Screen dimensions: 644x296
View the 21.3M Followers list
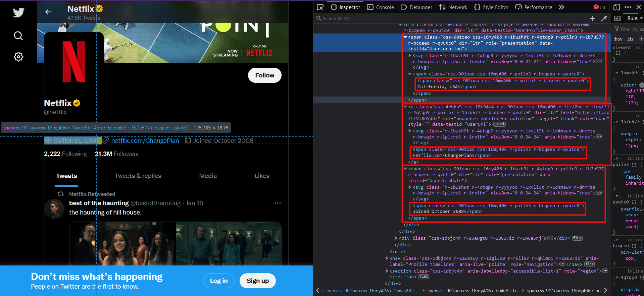click(x=116, y=154)
